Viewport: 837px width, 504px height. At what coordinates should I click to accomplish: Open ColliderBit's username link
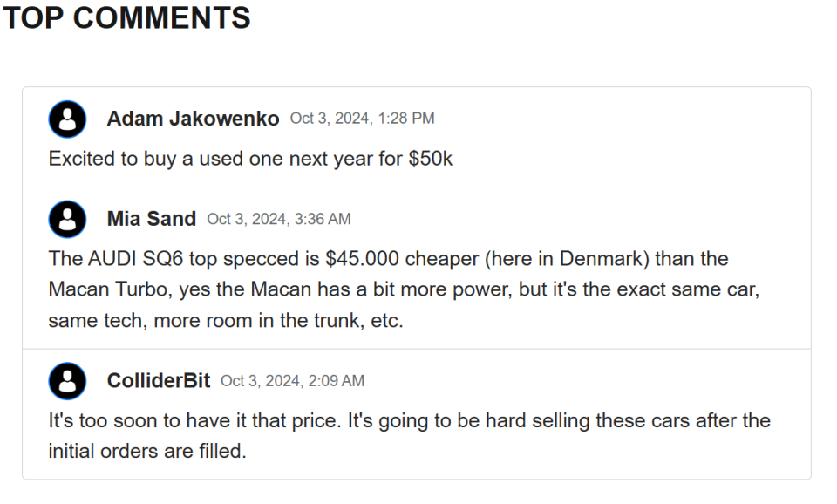coord(159,381)
